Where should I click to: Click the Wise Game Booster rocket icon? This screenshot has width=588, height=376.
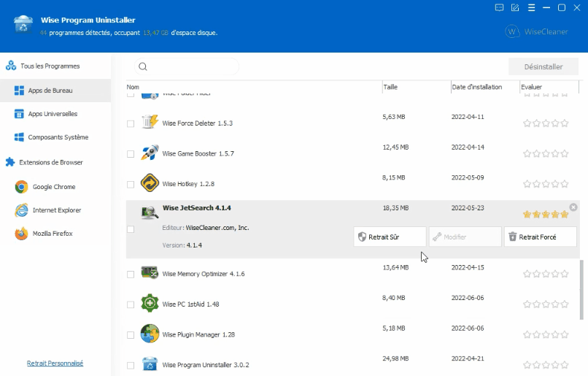pyautogui.click(x=150, y=153)
